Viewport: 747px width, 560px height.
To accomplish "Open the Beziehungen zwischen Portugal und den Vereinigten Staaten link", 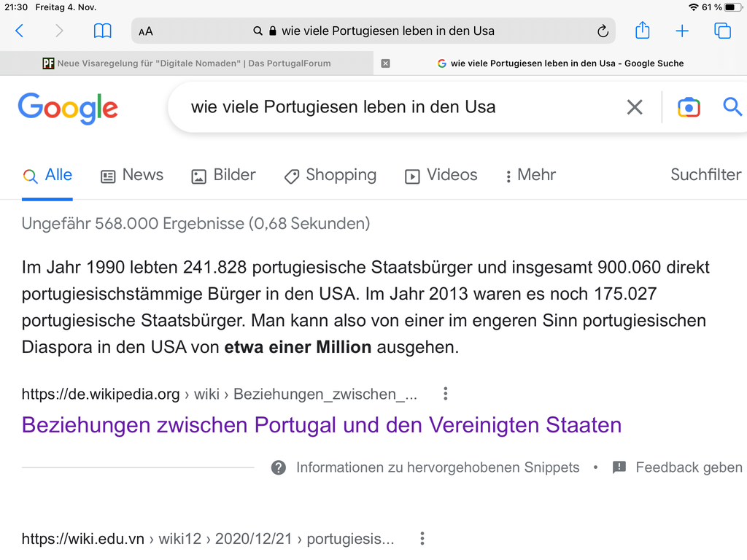I will (322, 425).
